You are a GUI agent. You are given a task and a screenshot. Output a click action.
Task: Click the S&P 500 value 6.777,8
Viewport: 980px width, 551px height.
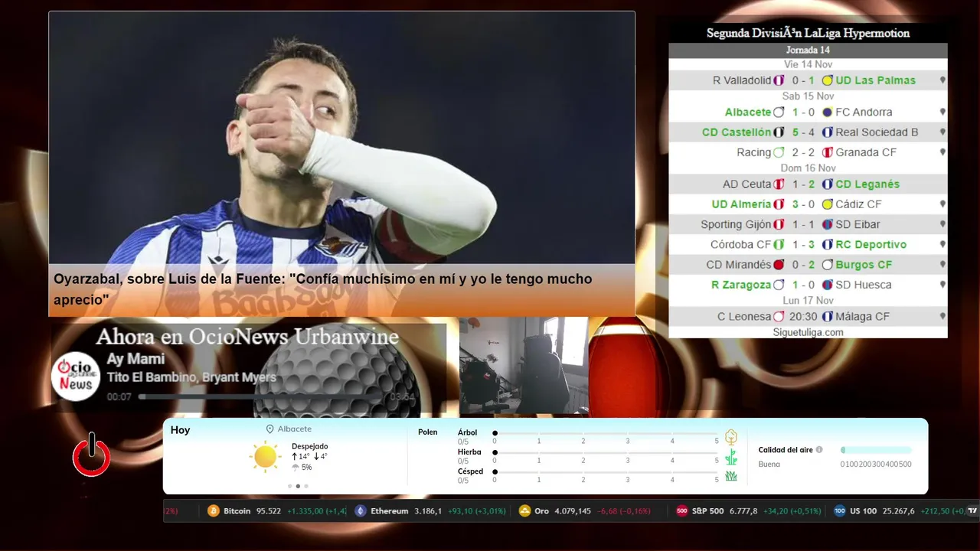click(x=743, y=511)
